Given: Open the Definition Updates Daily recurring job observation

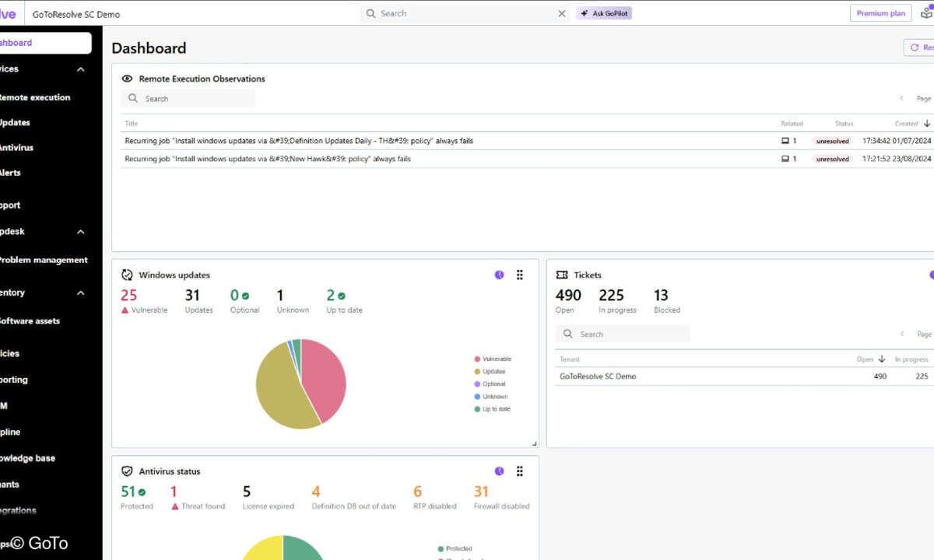Looking at the screenshot, I should pyautogui.click(x=299, y=141).
